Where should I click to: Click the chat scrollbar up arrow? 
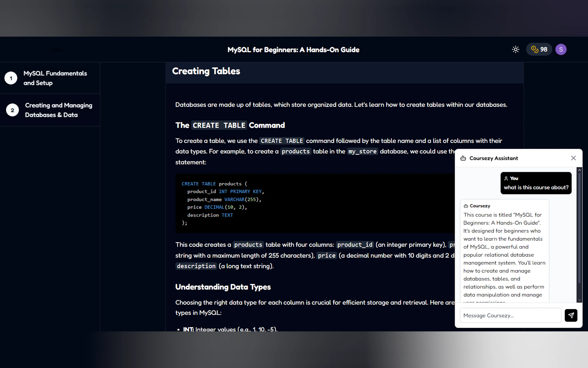(579, 170)
